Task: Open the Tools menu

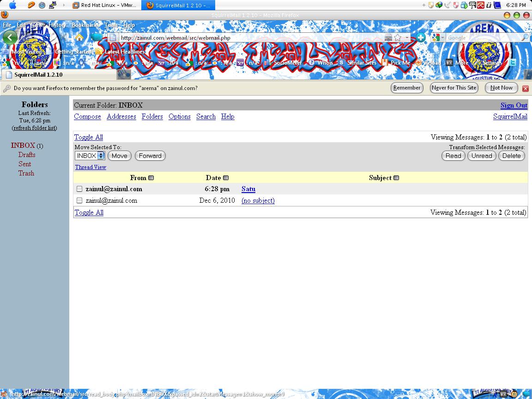Action: [x=111, y=25]
